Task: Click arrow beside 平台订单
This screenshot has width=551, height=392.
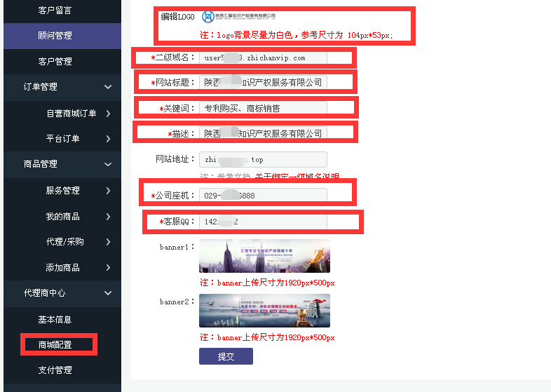Action: point(108,139)
